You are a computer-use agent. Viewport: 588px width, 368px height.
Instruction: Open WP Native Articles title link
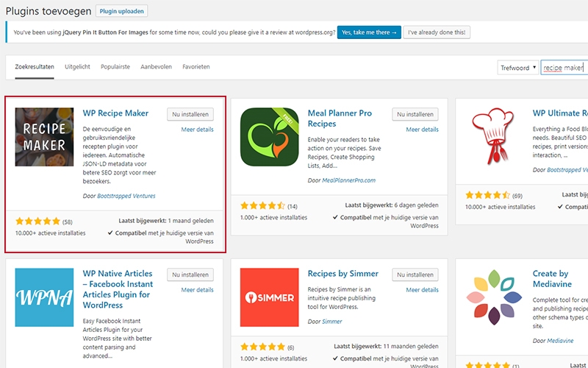click(118, 289)
